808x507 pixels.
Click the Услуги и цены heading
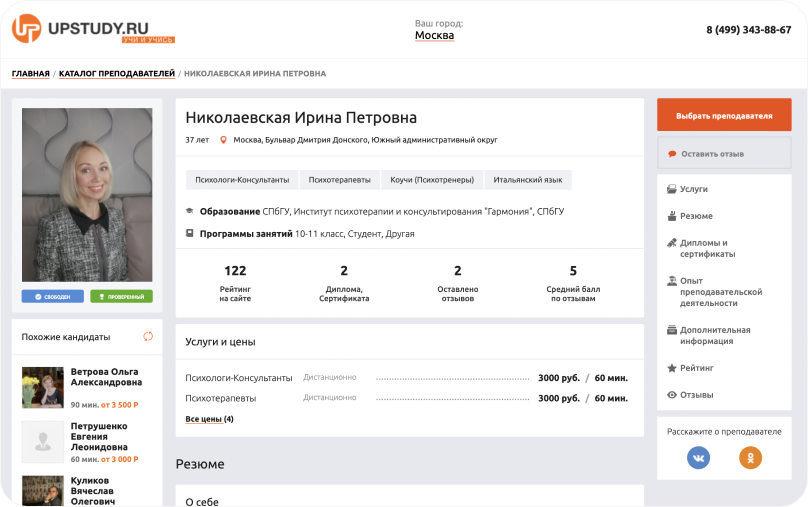pyautogui.click(x=220, y=342)
